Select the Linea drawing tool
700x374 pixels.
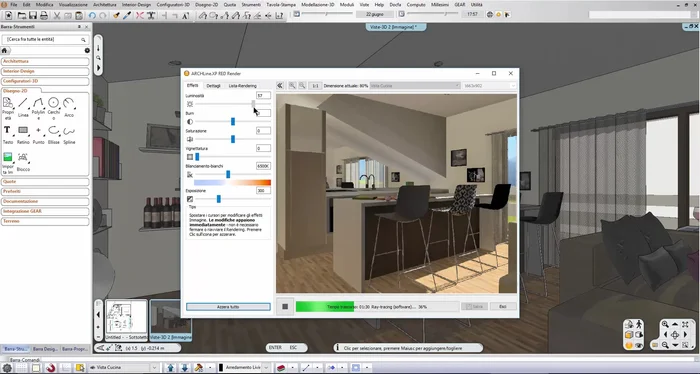click(x=23, y=108)
